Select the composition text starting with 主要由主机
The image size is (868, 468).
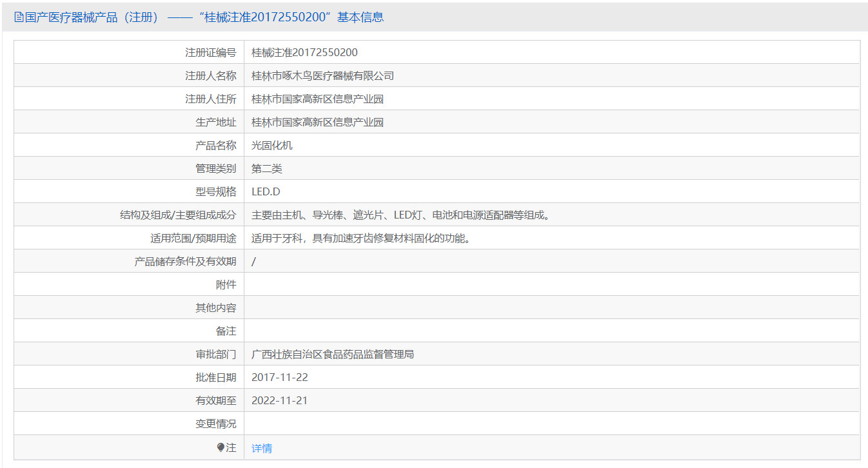point(401,215)
